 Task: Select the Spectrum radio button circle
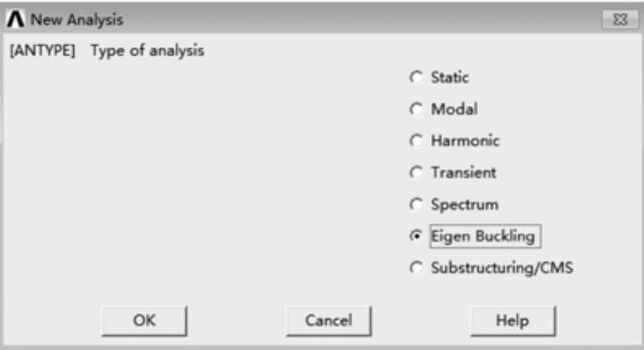pos(417,204)
